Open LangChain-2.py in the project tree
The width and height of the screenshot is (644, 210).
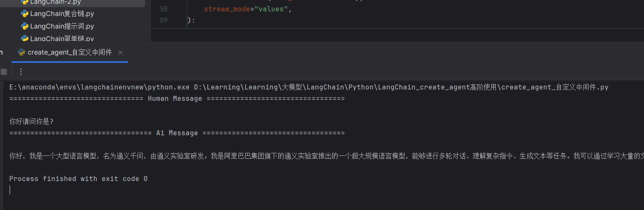pos(55,2)
